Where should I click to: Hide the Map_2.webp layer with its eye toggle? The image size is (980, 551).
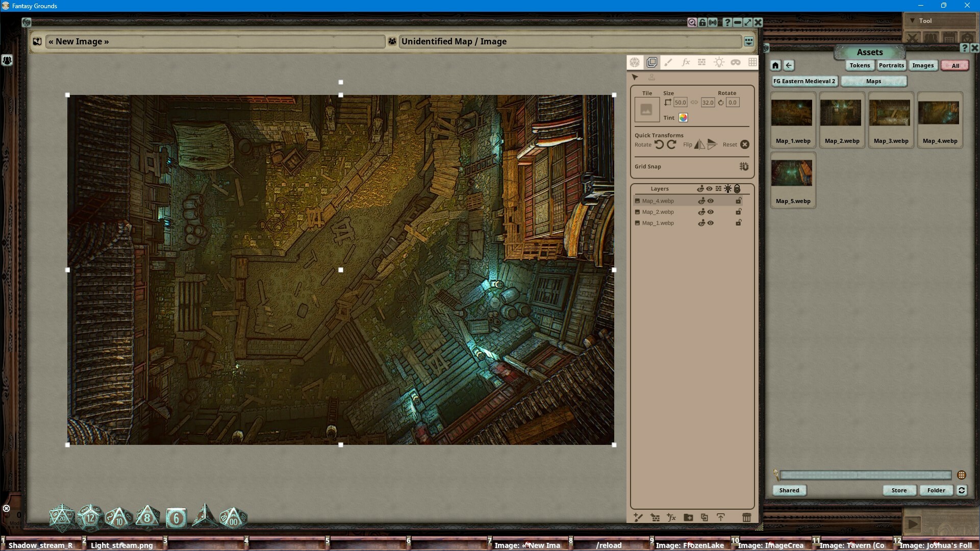(710, 212)
